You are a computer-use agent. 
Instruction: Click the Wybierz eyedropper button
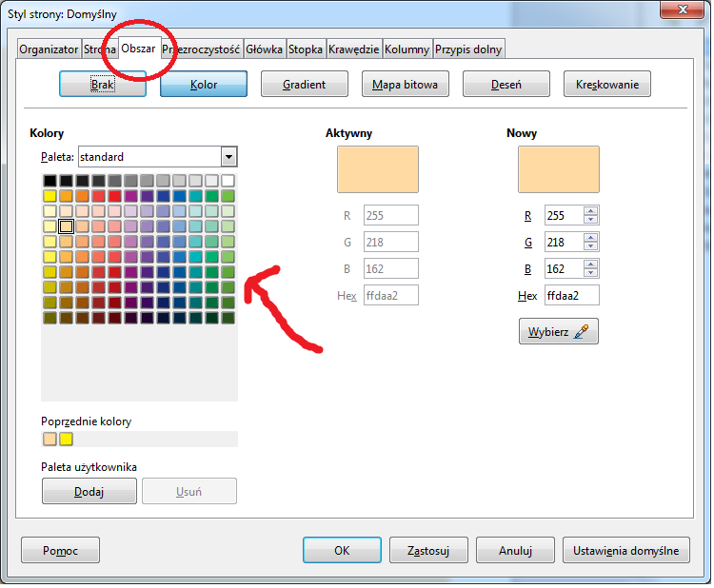pos(558,331)
